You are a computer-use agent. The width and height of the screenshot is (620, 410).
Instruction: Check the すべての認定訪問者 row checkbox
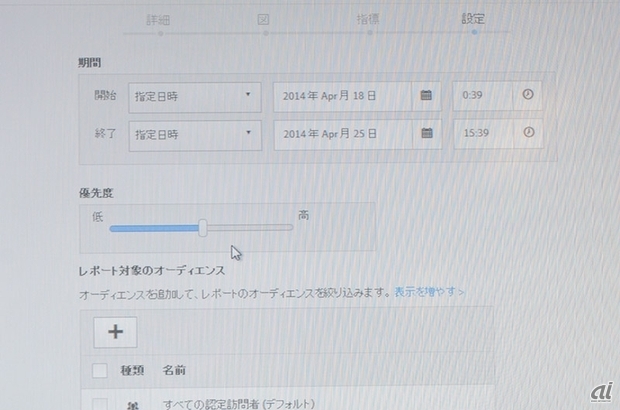tap(100, 404)
